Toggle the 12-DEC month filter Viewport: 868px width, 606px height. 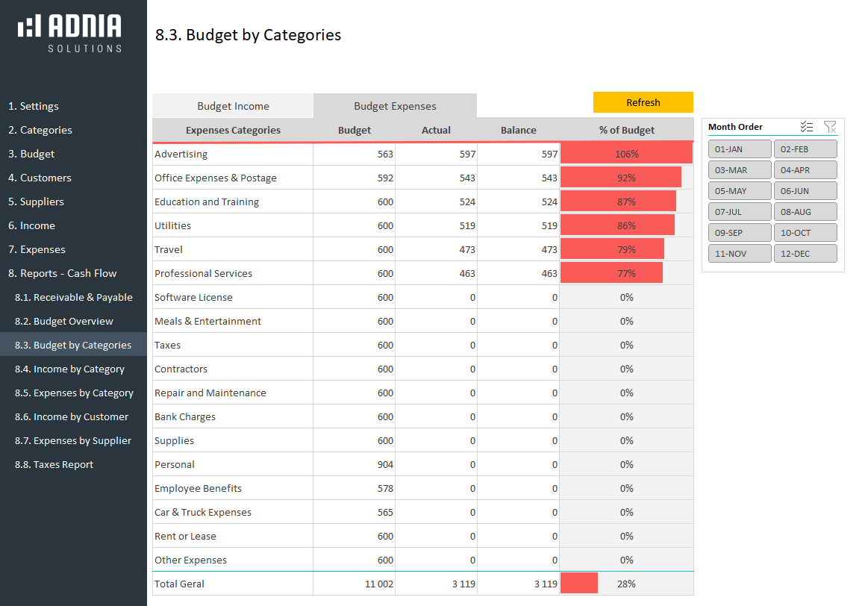(805, 254)
